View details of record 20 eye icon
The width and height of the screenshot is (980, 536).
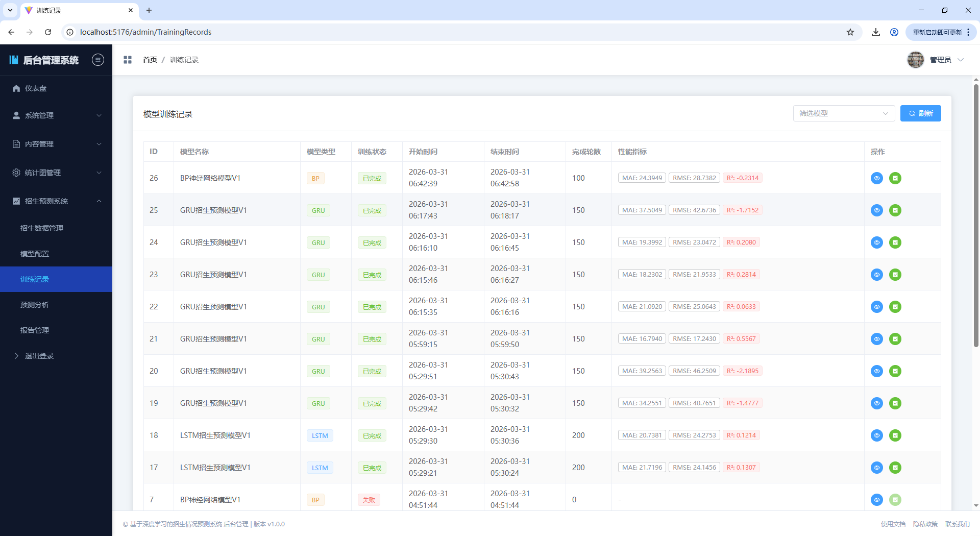click(876, 371)
